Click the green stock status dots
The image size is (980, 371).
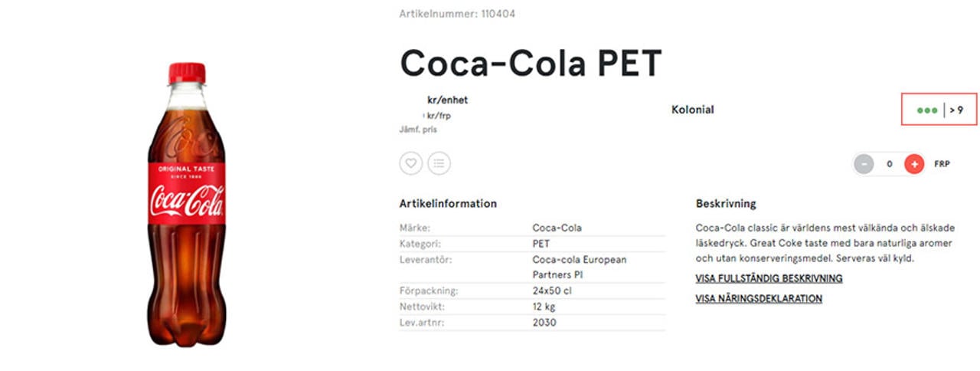coord(927,110)
